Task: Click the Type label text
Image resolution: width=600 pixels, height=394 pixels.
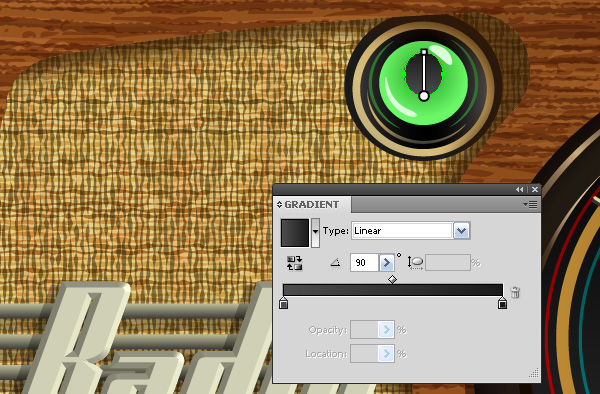Action: [336, 231]
